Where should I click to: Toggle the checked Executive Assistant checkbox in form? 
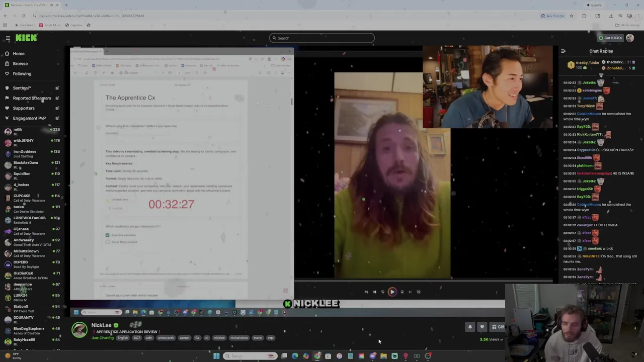pyautogui.click(x=107, y=235)
